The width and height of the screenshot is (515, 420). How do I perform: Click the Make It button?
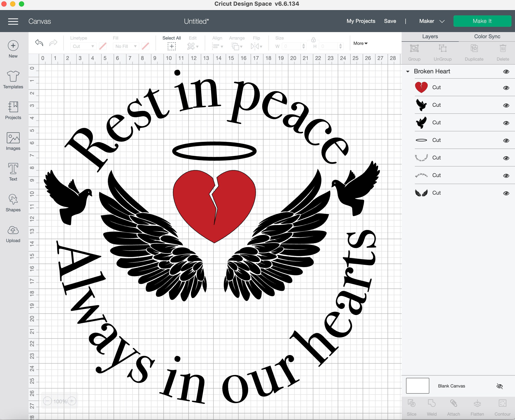[x=482, y=21]
